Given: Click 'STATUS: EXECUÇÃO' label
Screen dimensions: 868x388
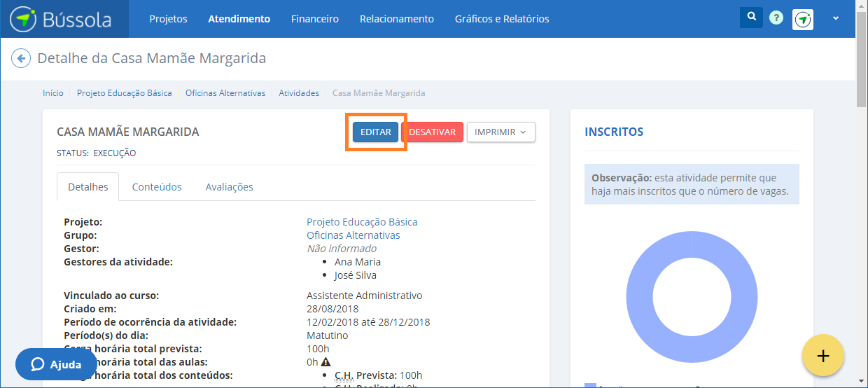Looking at the screenshot, I should 97,153.
